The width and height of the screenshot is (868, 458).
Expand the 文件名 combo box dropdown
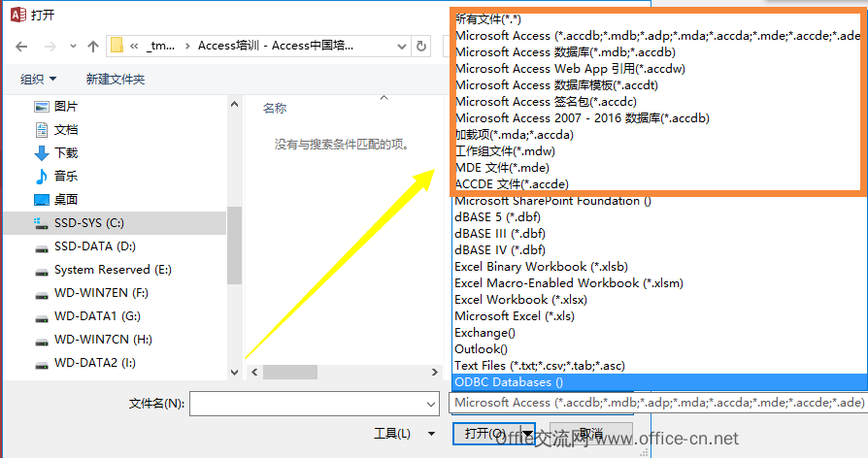click(x=431, y=404)
